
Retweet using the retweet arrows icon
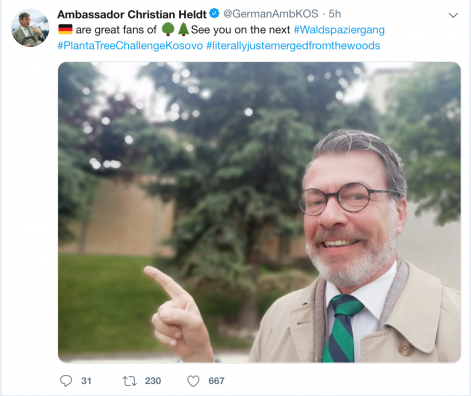pyautogui.click(x=130, y=381)
